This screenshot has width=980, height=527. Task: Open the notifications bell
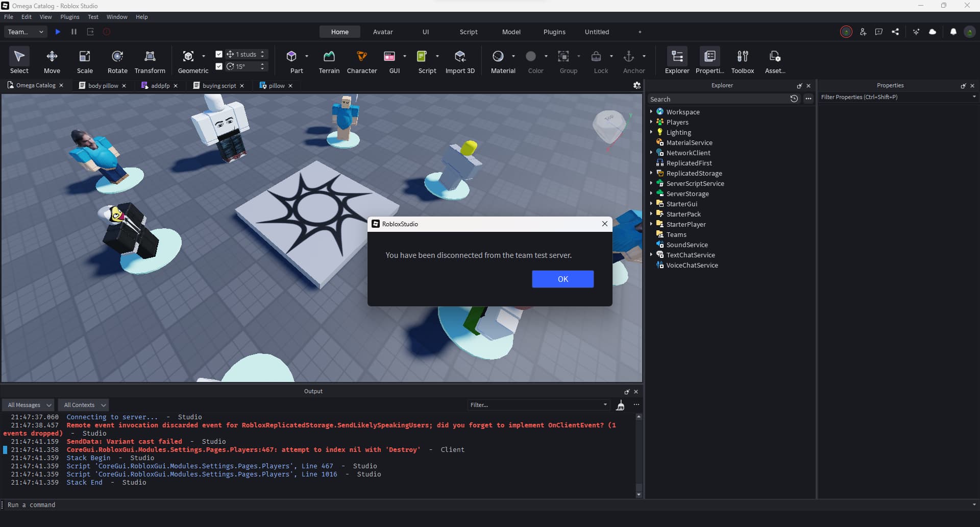tap(953, 32)
